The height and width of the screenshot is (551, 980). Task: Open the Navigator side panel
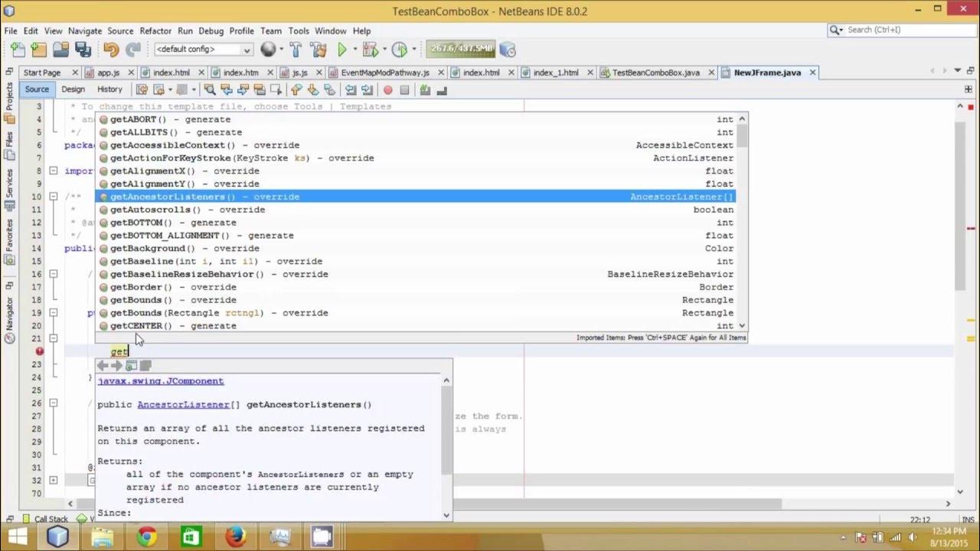(9, 320)
